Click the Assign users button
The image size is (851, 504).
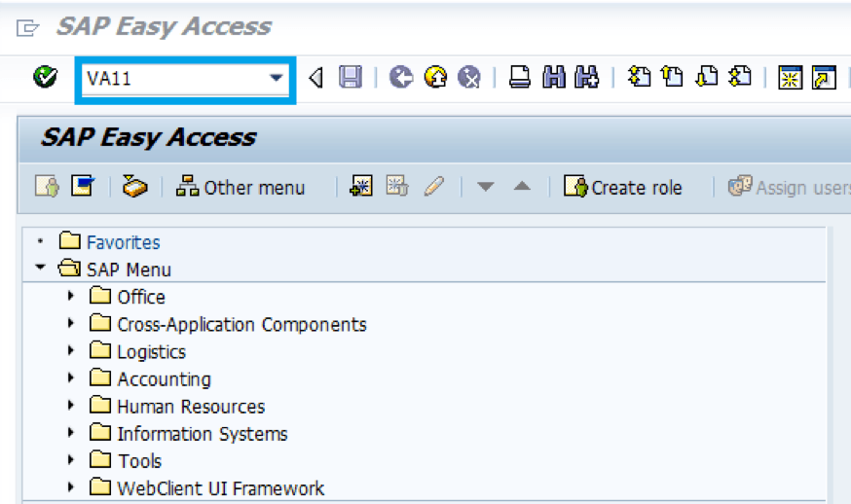(x=789, y=188)
